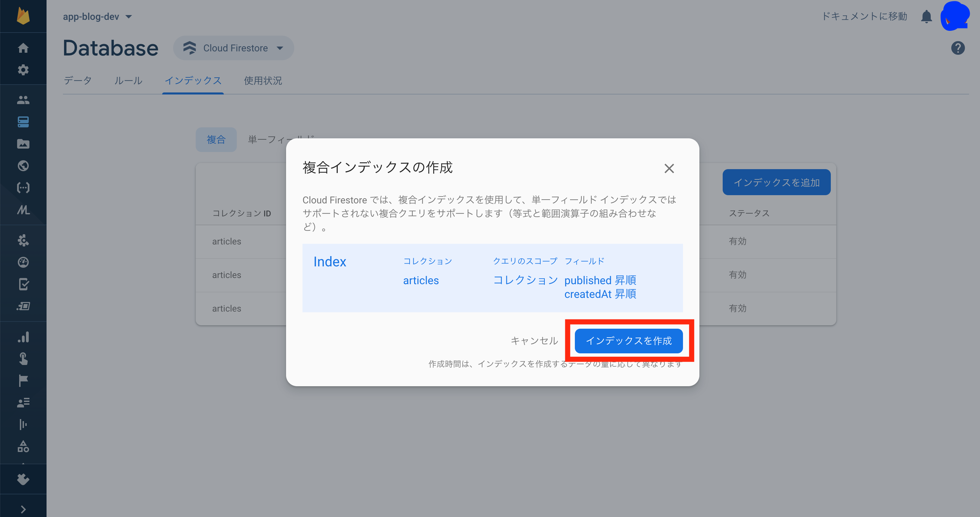Open Analytics from the sidebar
980x517 pixels.
23,337
